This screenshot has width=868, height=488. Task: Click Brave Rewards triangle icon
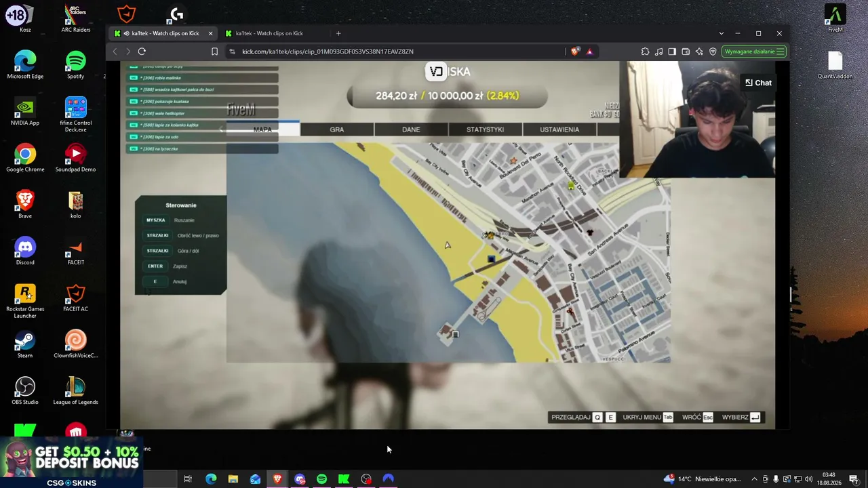(589, 52)
